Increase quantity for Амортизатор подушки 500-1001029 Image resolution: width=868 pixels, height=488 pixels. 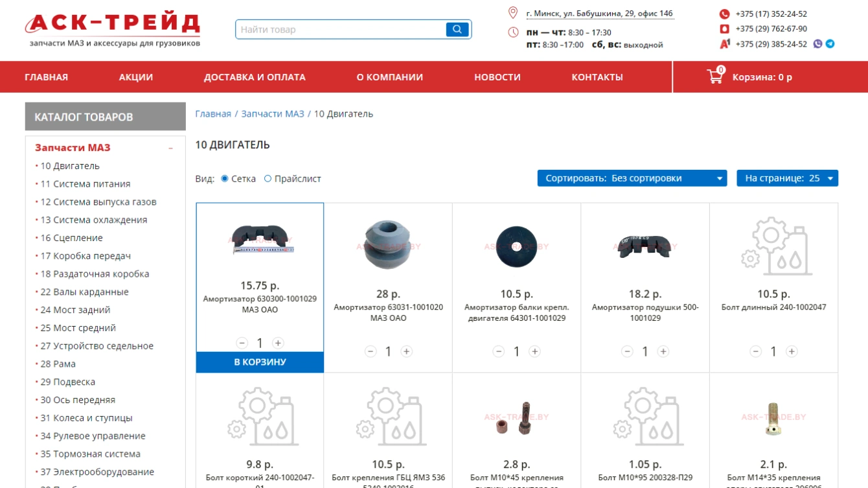663,351
